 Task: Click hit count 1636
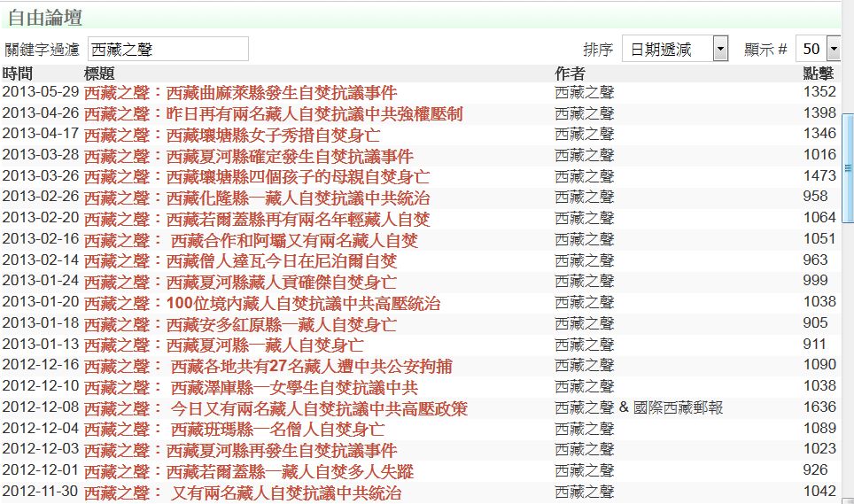pos(819,407)
